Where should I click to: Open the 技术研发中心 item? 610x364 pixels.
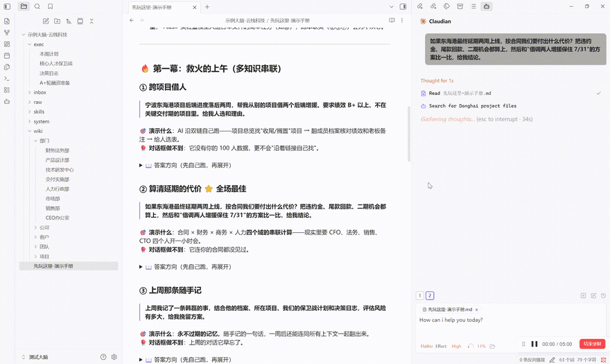point(60,170)
